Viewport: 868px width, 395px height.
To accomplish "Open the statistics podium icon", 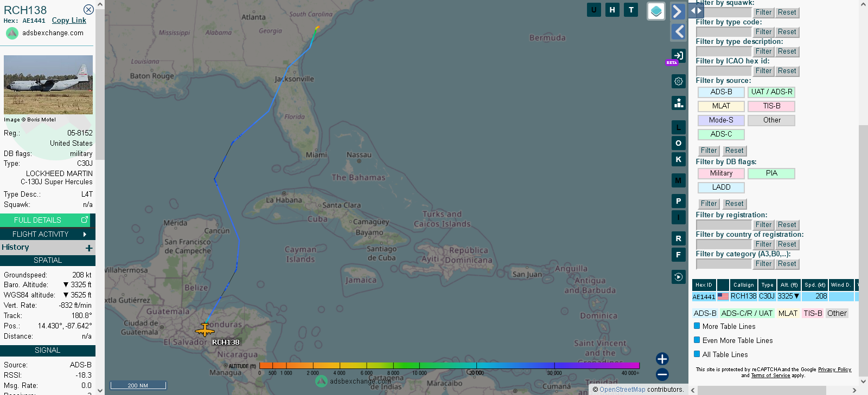I will (678, 103).
